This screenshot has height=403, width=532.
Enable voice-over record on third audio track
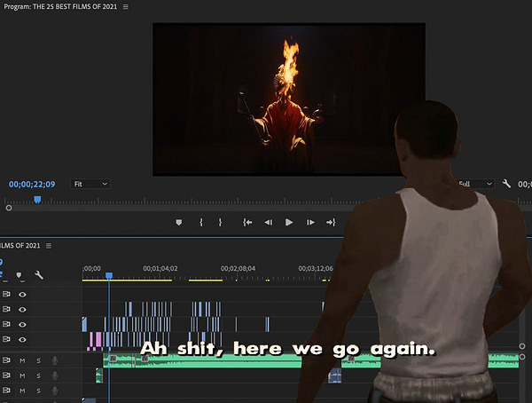tap(55, 391)
